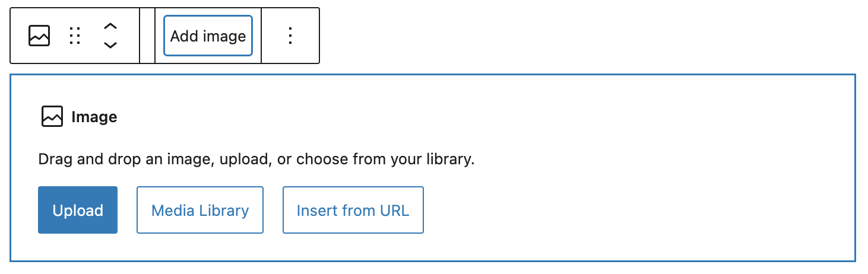The image size is (868, 274).
Task: Click the empty area right of Insert from URL
Action: tap(594, 210)
